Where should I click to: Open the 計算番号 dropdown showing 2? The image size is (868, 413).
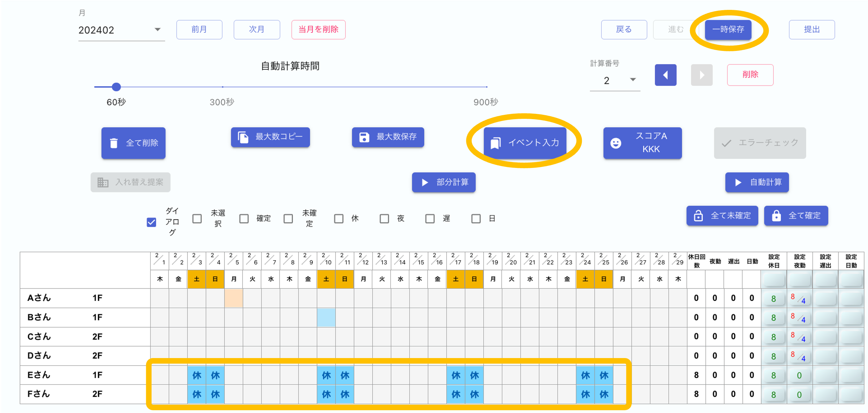click(615, 80)
